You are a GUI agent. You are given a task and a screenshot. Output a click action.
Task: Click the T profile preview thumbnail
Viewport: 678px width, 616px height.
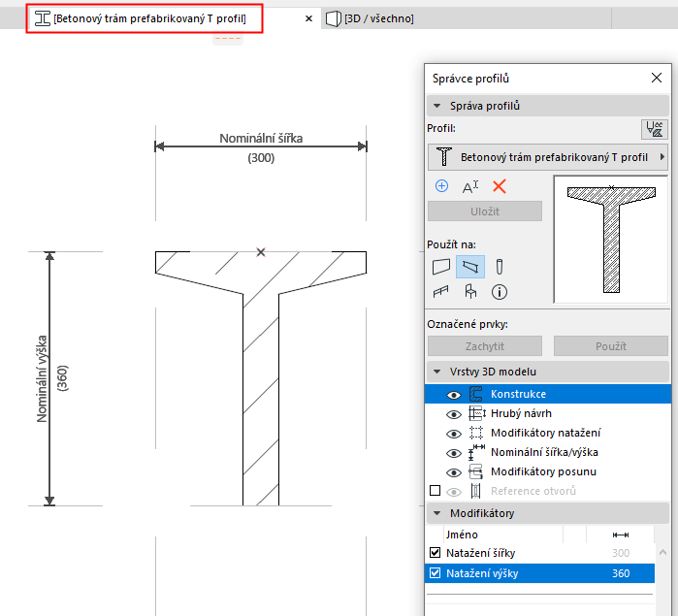pos(610,239)
